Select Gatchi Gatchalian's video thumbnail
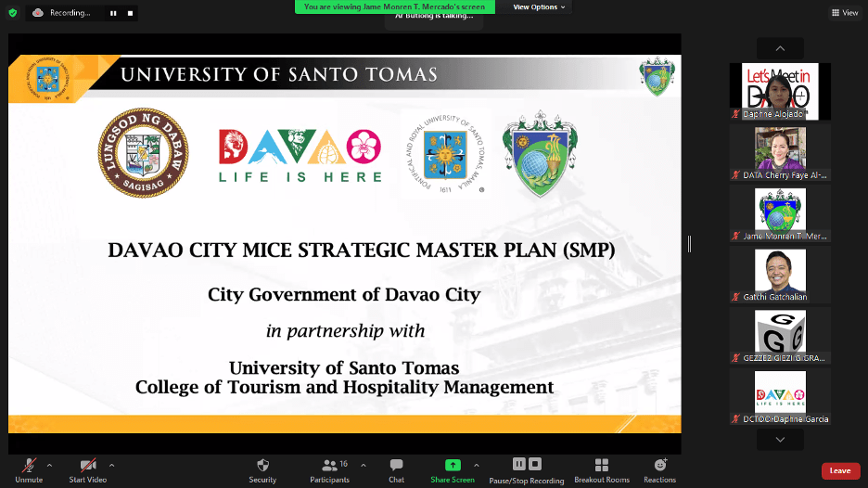Image resolution: width=868 pixels, height=488 pixels. [x=780, y=275]
